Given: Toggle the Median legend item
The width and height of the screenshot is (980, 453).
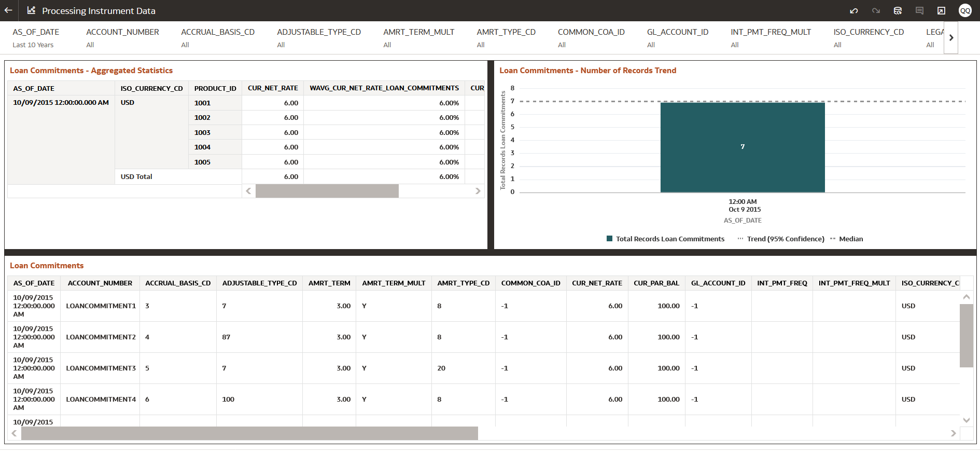Looking at the screenshot, I should coord(846,239).
